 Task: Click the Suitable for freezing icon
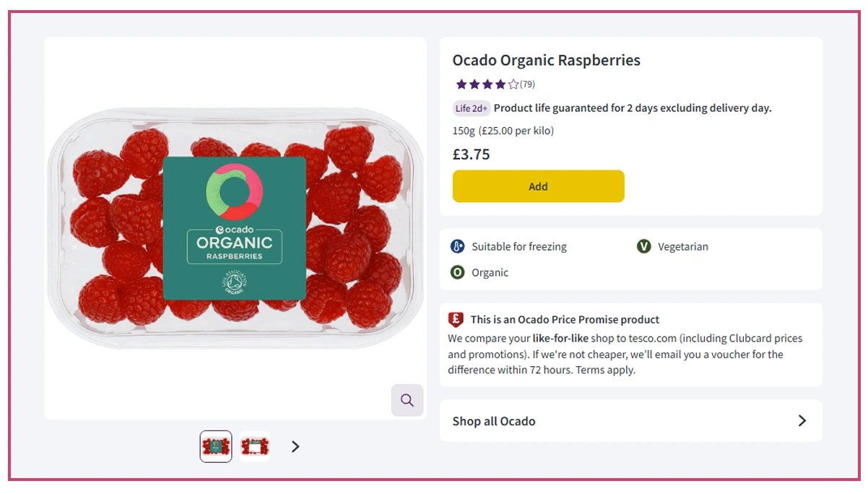[457, 246]
